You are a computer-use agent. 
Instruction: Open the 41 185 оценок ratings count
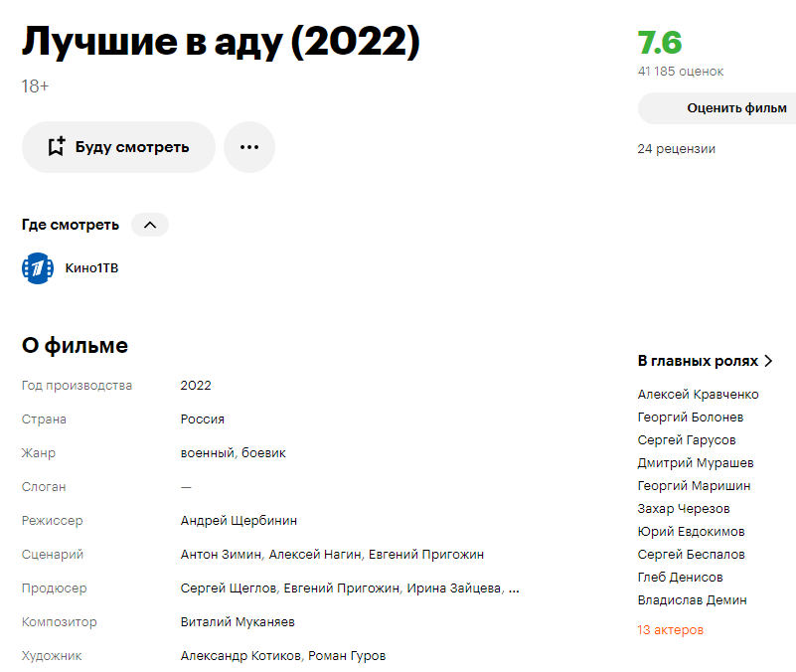[681, 72]
